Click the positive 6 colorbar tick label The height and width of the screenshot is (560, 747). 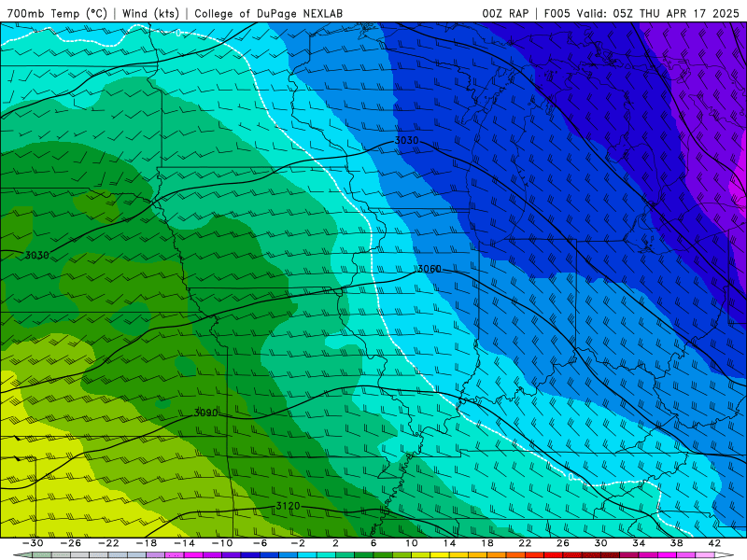[x=373, y=543]
